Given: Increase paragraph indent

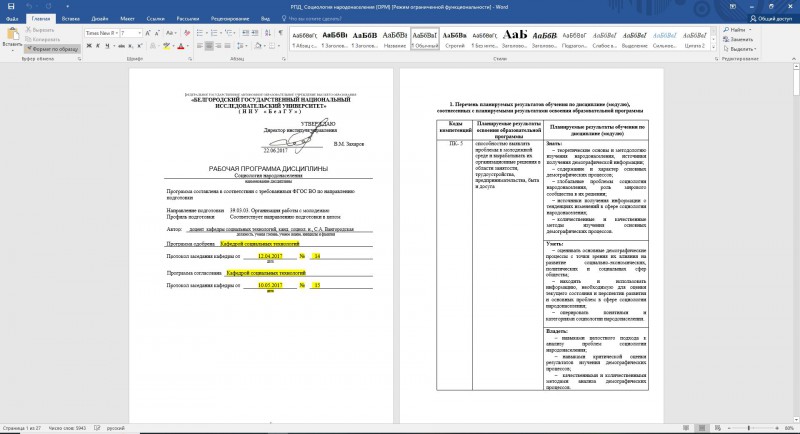Looking at the screenshot, I should 255,33.
